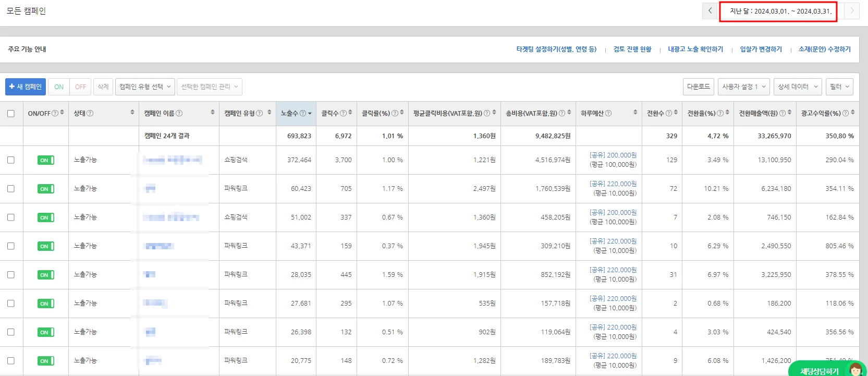This screenshot has width=868, height=376.
Task: Open 선택한 캠페인 관리 dropdown
Action: [x=210, y=87]
